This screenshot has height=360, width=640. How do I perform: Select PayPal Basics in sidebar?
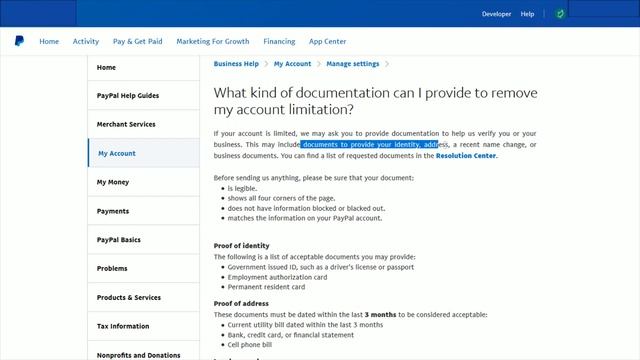click(144, 240)
